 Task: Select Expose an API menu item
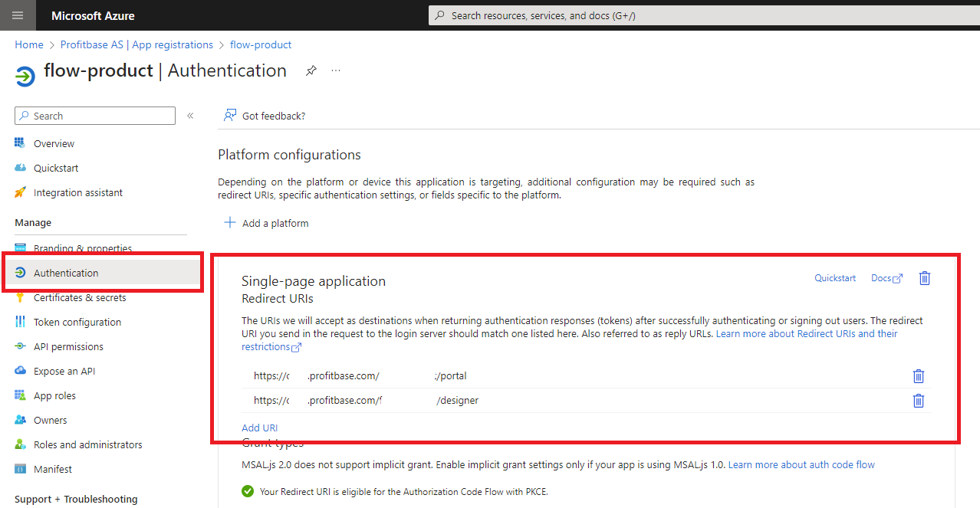pyautogui.click(x=64, y=371)
